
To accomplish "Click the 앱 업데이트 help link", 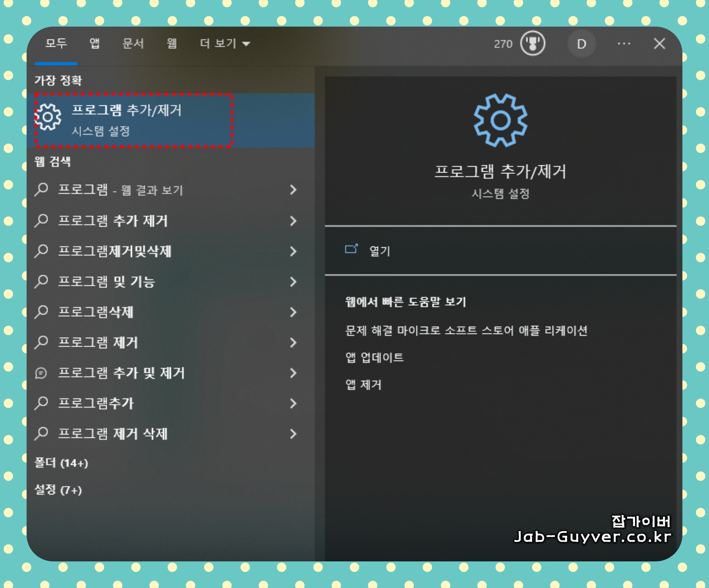I will [375, 357].
